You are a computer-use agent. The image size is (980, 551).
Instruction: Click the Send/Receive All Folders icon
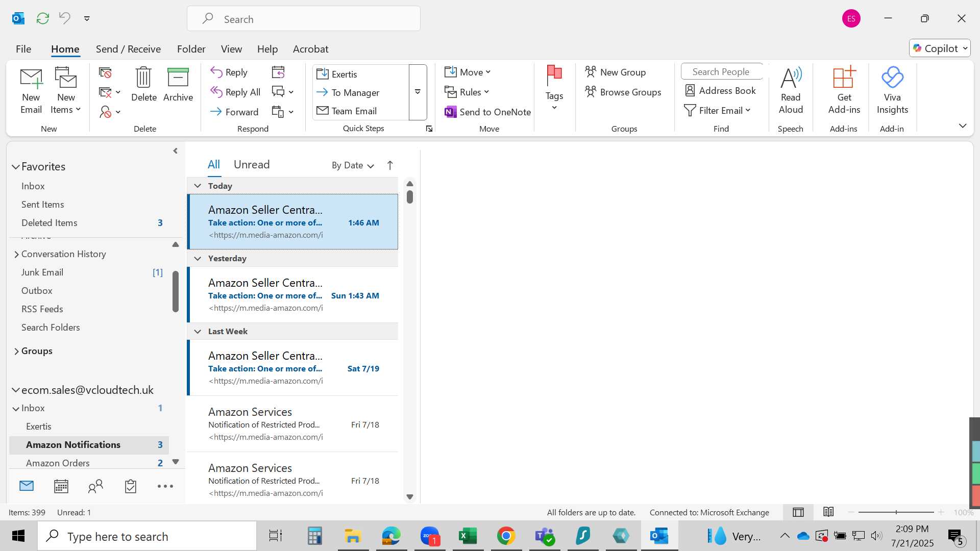tap(43, 18)
